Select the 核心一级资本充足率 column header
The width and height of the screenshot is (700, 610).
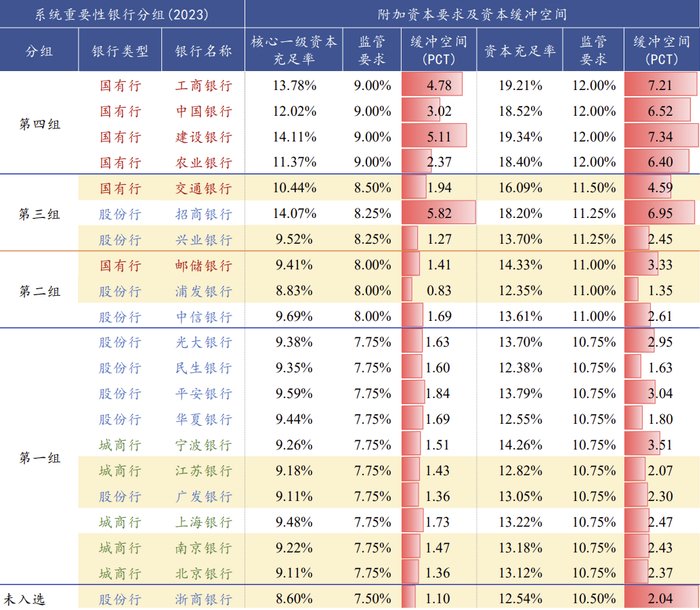[294, 50]
